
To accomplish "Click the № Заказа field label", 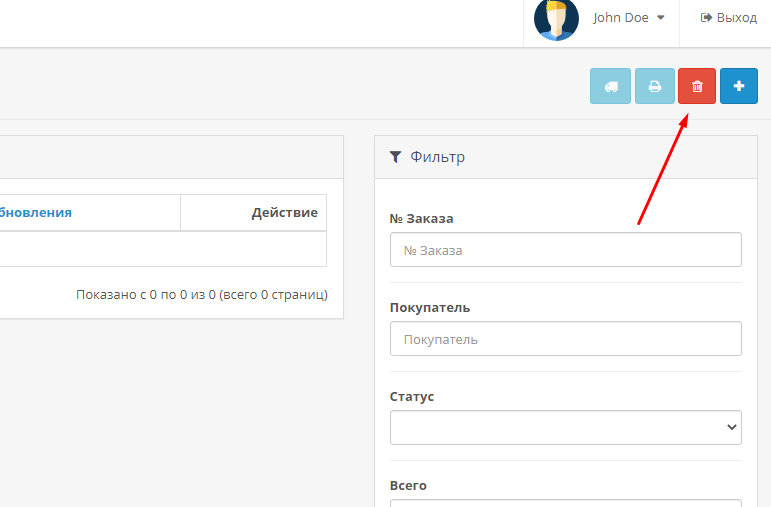I will [x=422, y=218].
